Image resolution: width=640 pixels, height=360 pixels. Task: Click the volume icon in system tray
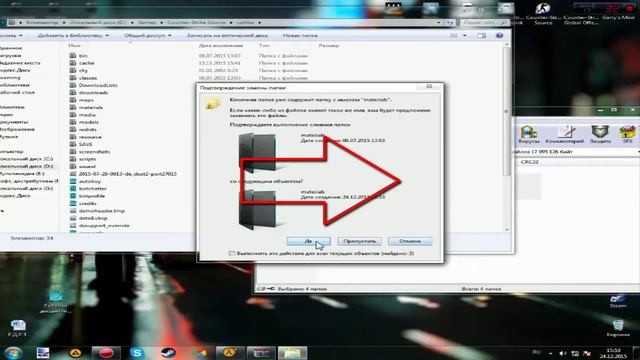tap(563, 353)
